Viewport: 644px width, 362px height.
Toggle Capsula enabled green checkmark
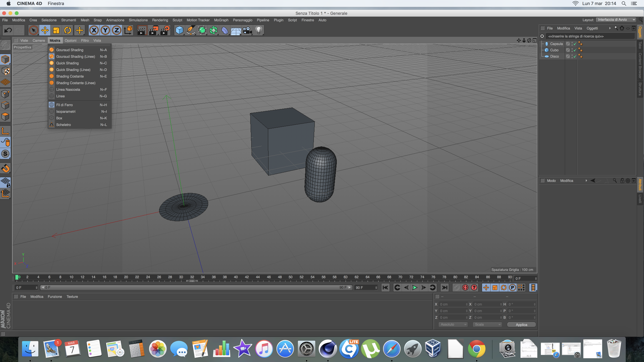click(575, 44)
